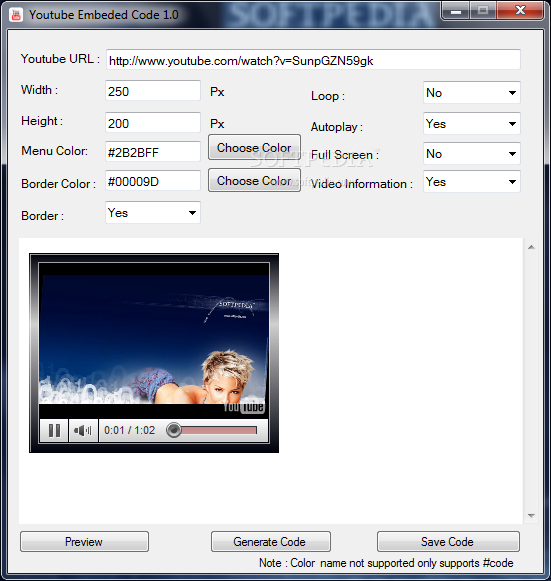Jump ahead on the video progress bar
This screenshot has width=551, height=581.
(x=219, y=430)
